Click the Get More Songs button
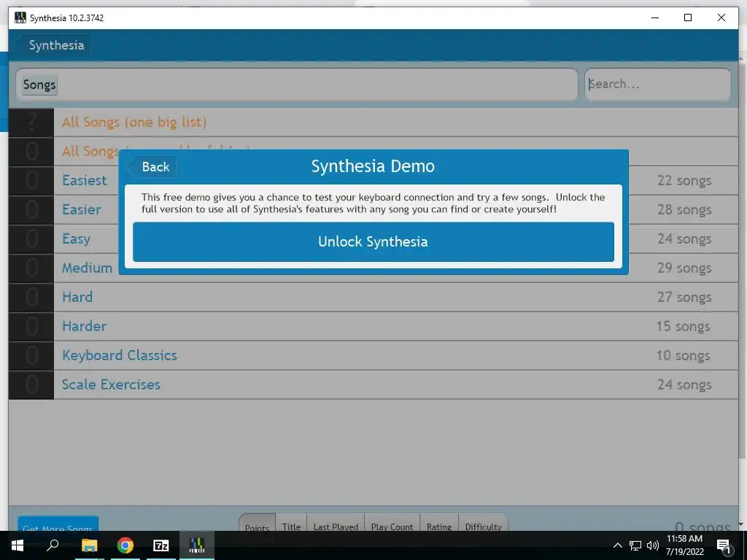 (58, 524)
